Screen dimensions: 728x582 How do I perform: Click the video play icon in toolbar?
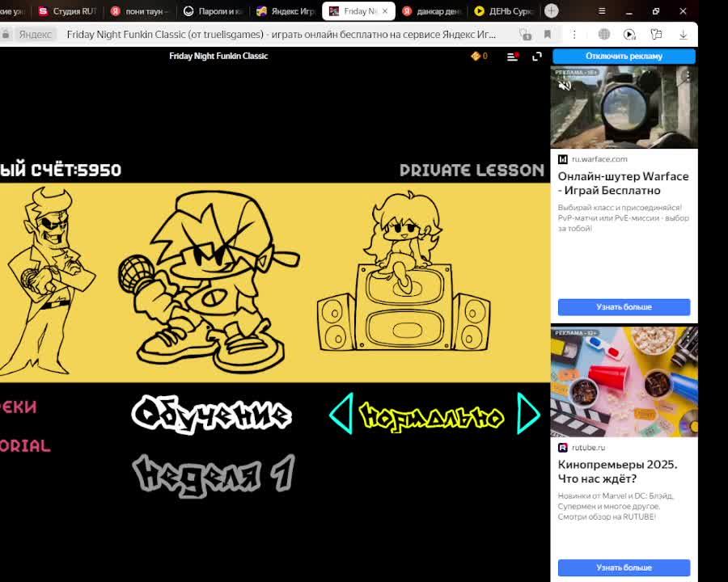(629, 34)
